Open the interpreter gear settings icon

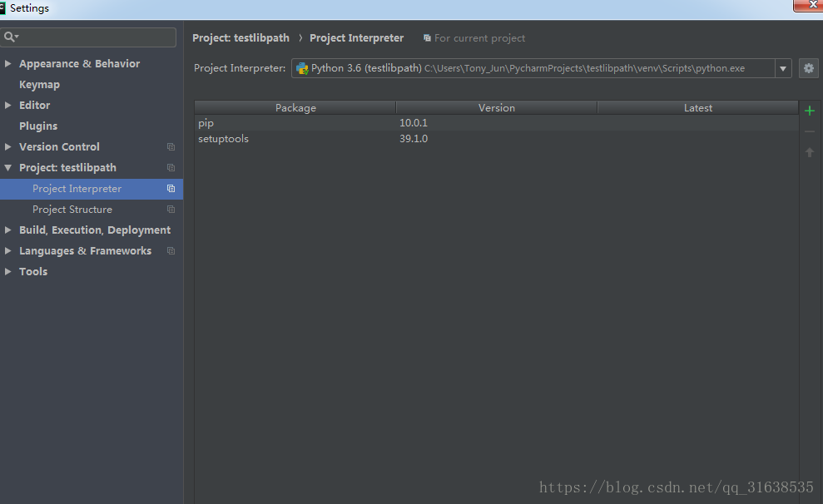point(808,68)
